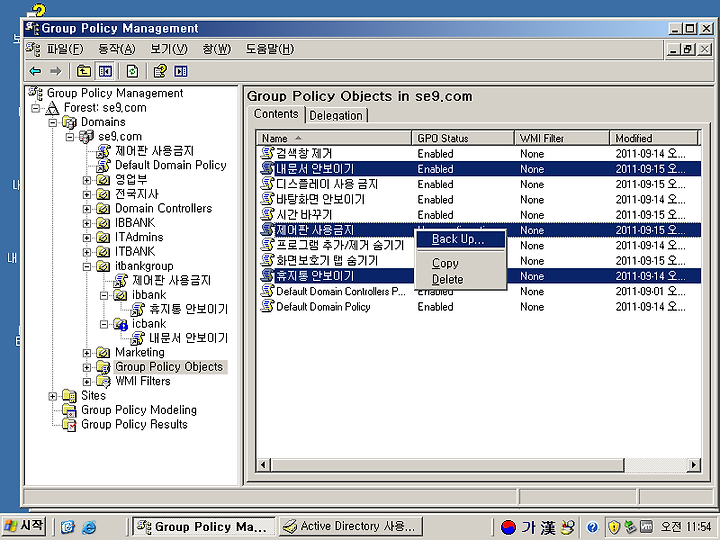Choose Delete from context menu
Image resolution: width=720 pixels, height=540 pixels.
click(x=460, y=279)
